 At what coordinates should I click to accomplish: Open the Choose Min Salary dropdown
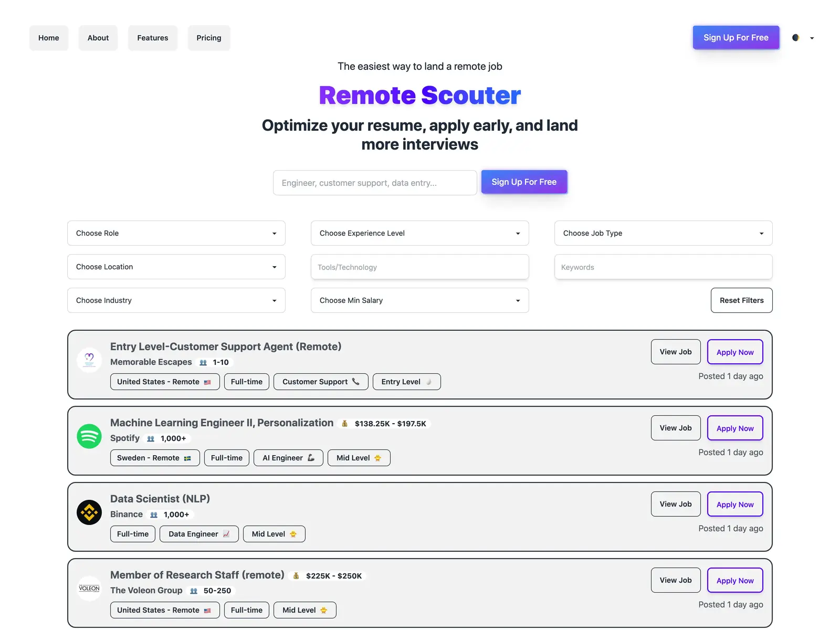pos(420,300)
